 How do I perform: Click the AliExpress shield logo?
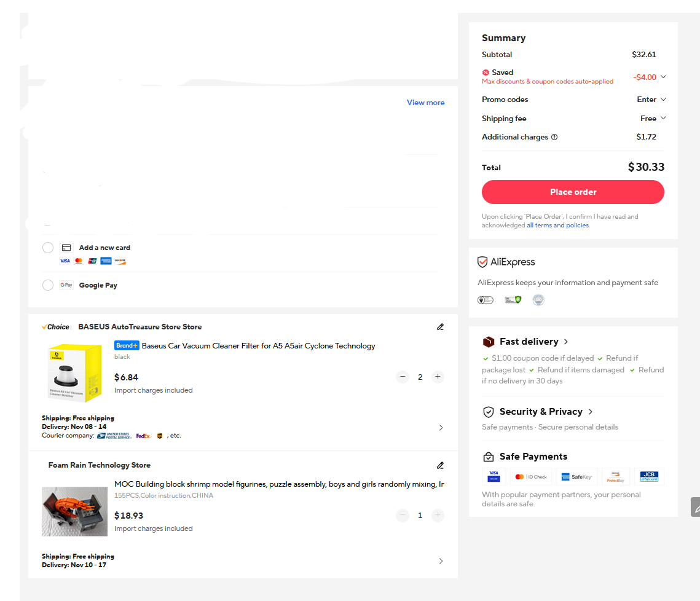[x=482, y=262]
